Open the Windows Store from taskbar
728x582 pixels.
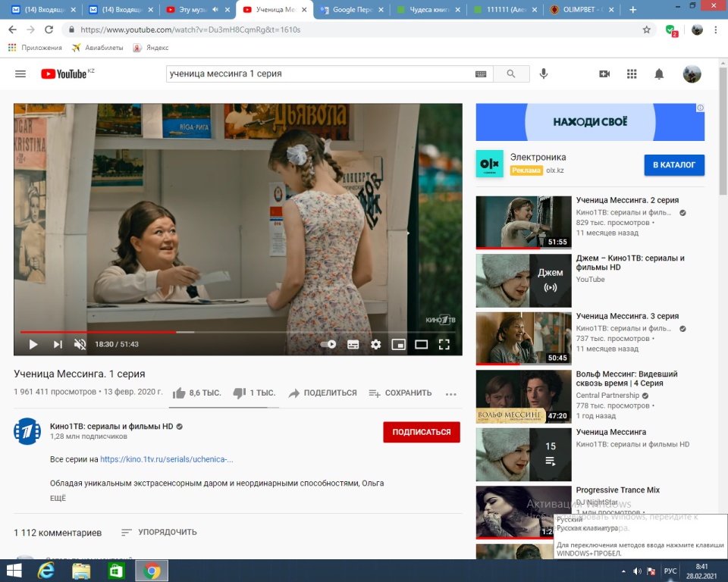[116, 571]
